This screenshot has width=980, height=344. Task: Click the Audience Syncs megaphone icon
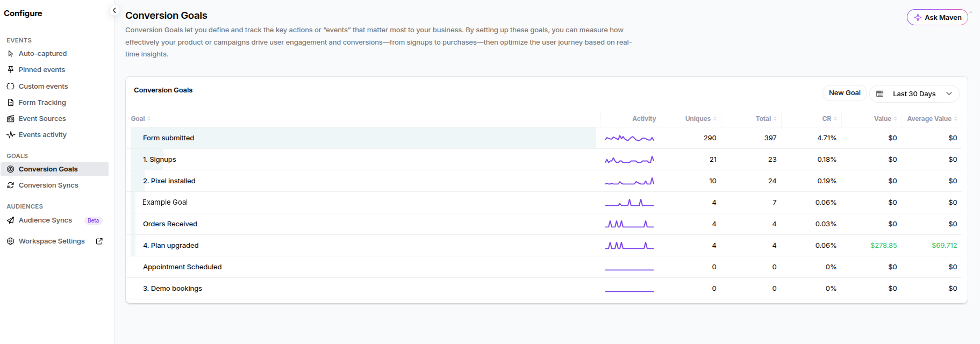pyautogui.click(x=10, y=220)
